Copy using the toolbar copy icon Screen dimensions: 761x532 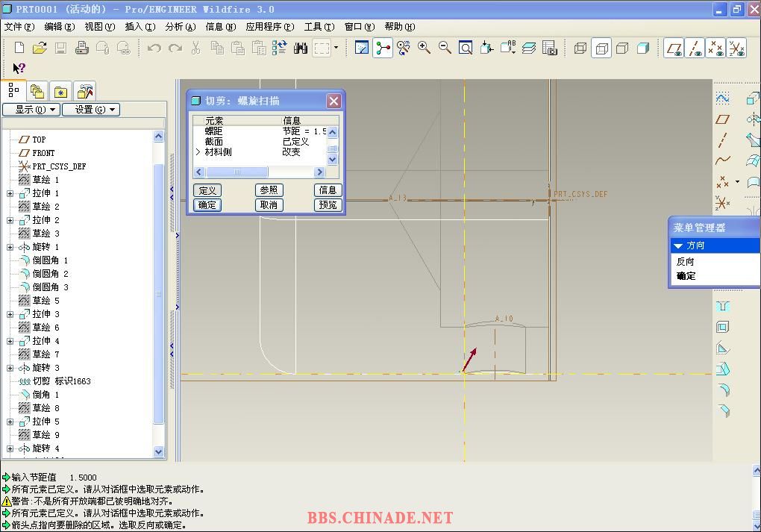[217, 48]
